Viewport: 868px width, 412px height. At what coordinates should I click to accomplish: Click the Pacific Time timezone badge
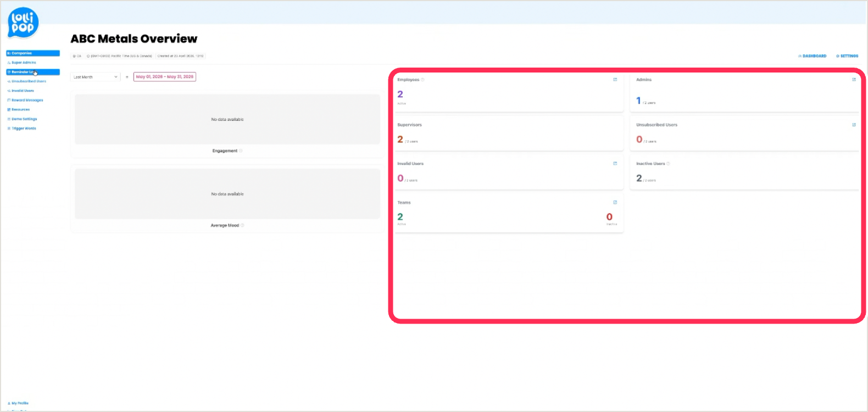(x=119, y=56)
